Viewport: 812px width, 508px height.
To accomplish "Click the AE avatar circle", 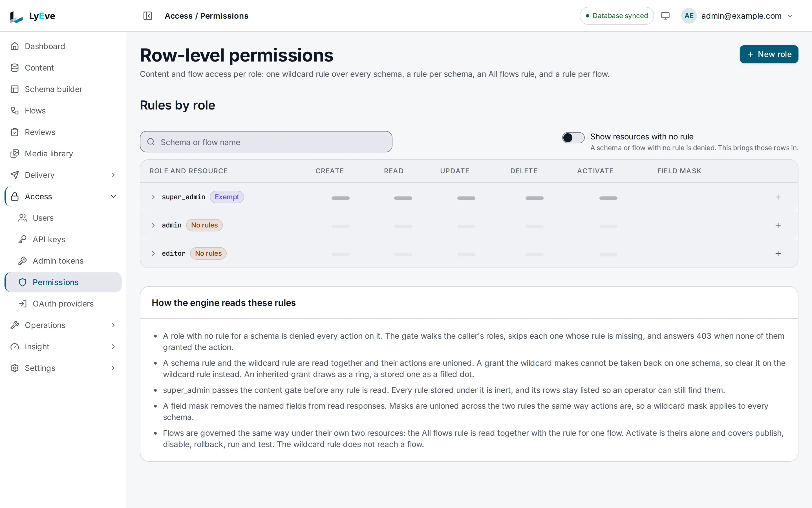I will pos(689,16).
